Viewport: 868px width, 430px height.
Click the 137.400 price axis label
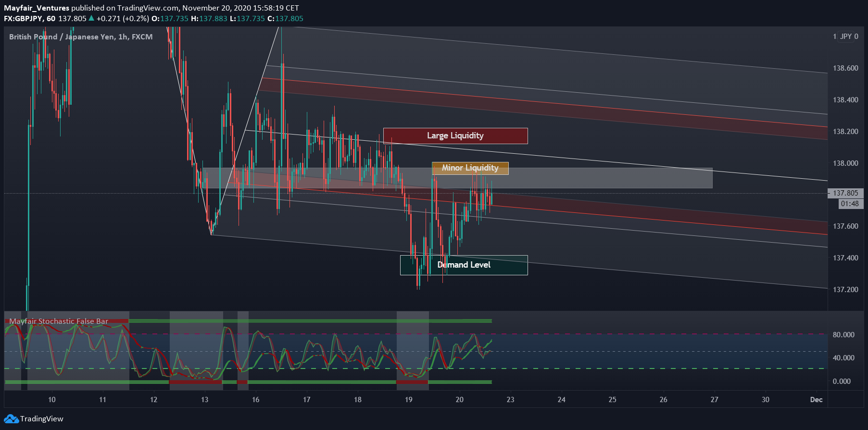(x=845, y=258)
